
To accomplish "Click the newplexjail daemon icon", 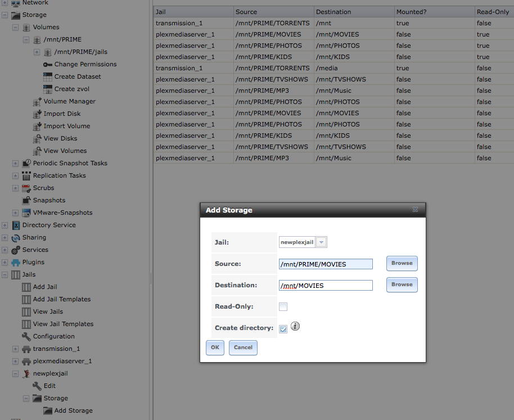I will point(26,374).
